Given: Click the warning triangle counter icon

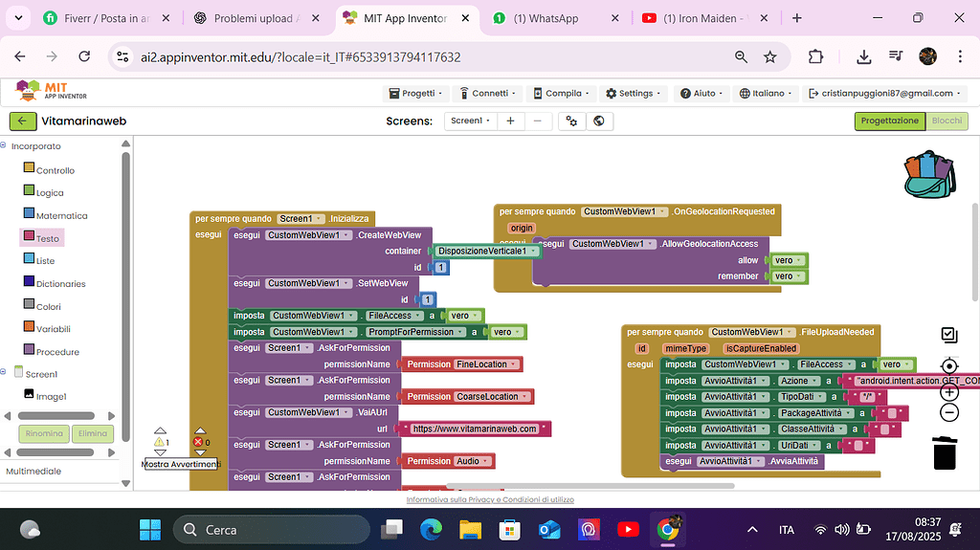Looking at the screenshot, I should coord(159,442).
